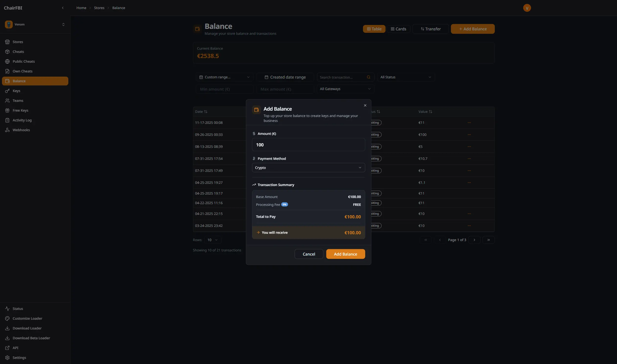617x364 pixels.
Task: Collapse sidebar using the chevron icon
Action: [63, 8]
